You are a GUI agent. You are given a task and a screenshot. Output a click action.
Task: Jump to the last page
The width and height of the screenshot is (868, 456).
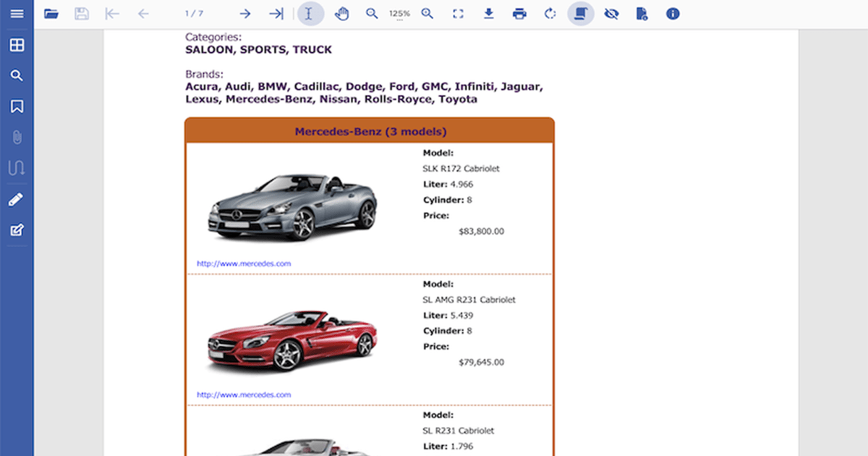click(x=276, y=14)
